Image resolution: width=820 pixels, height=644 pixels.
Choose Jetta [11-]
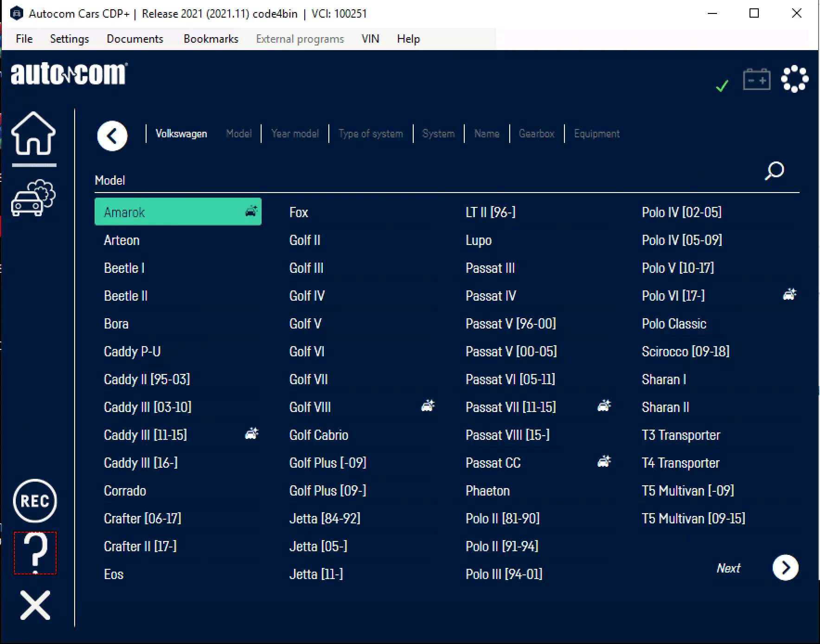316,574
